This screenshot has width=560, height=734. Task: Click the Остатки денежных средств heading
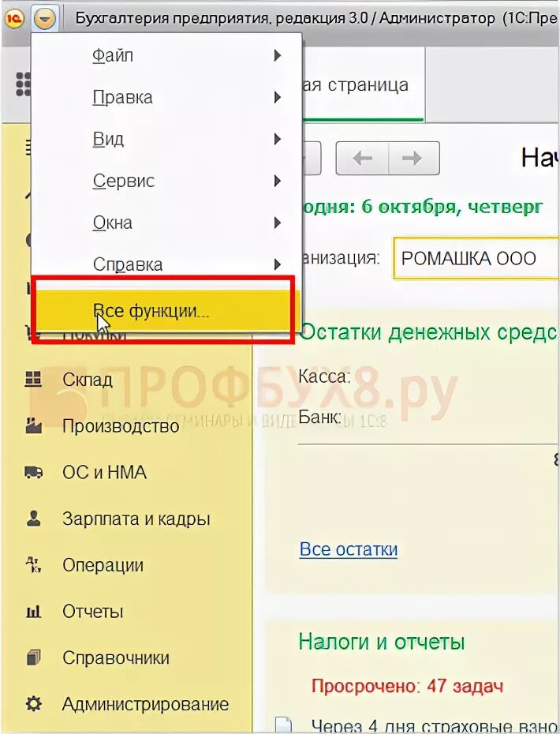pyautogui.click(x=428, y=332)
